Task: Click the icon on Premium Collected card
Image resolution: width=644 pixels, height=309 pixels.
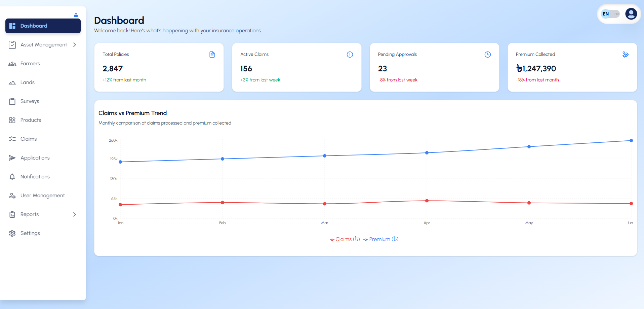Action: pos(625,55)
